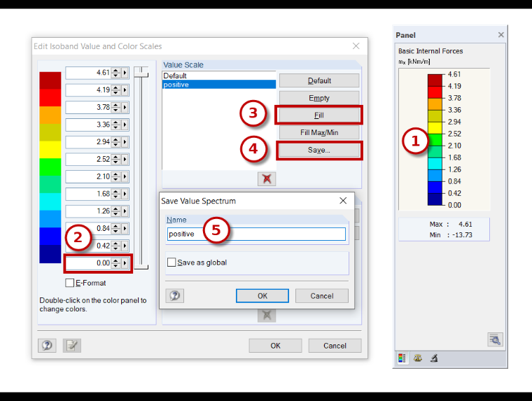This screenshot has height=401, width=532.
Task: Click the Name input field containing positive
Action: [x=256, y=234]
